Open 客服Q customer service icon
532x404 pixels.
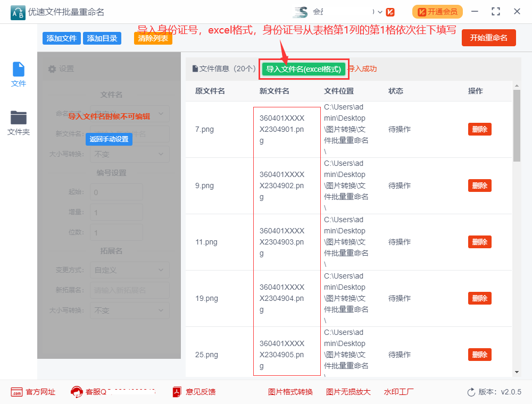[x=76, y=392]
